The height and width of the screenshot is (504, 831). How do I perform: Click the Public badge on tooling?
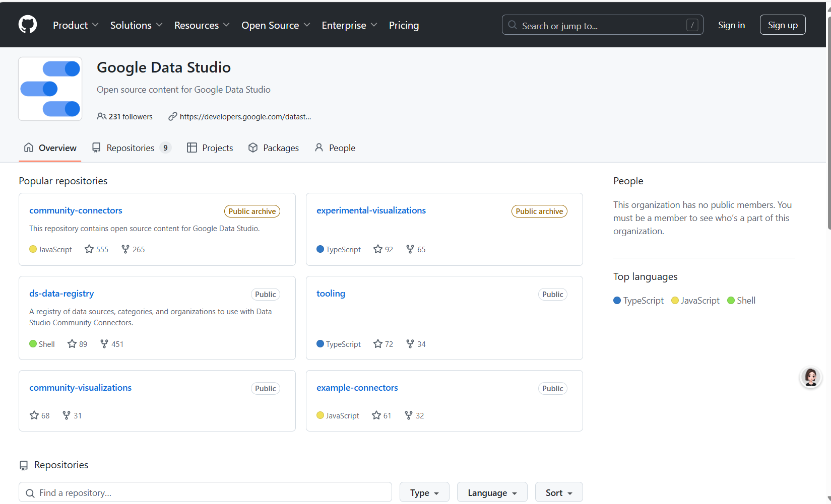[552, 295]
